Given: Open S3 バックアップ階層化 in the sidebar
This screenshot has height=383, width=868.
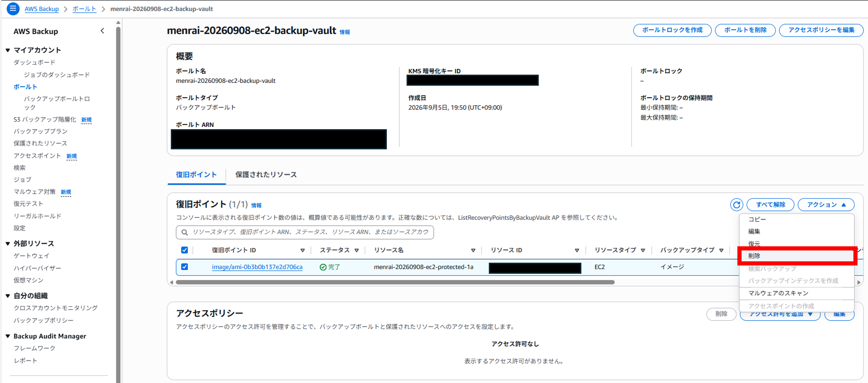Looking at the screenshot, I should click(45, 120).
